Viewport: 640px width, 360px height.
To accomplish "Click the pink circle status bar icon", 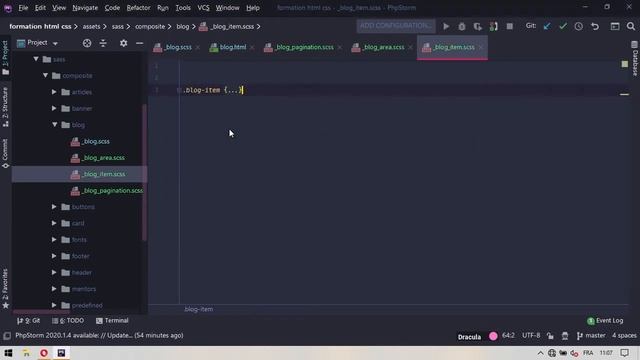I will 493,336.
